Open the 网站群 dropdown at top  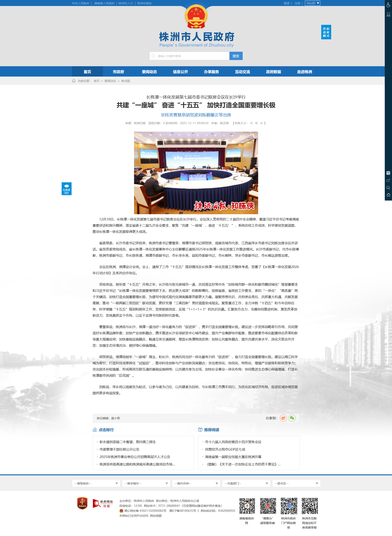(x=312, y=3)
